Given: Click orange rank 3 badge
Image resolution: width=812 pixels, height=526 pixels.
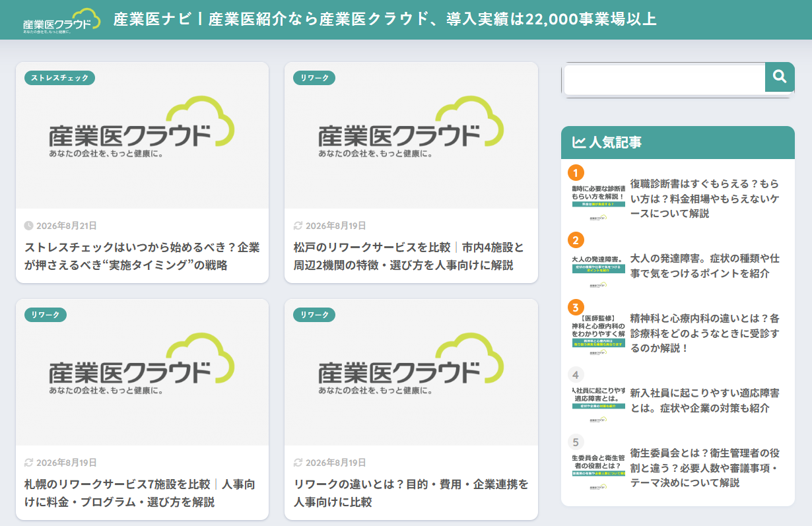Looking at the screenshot, I should pyautogui.click(x=576, y=308).
